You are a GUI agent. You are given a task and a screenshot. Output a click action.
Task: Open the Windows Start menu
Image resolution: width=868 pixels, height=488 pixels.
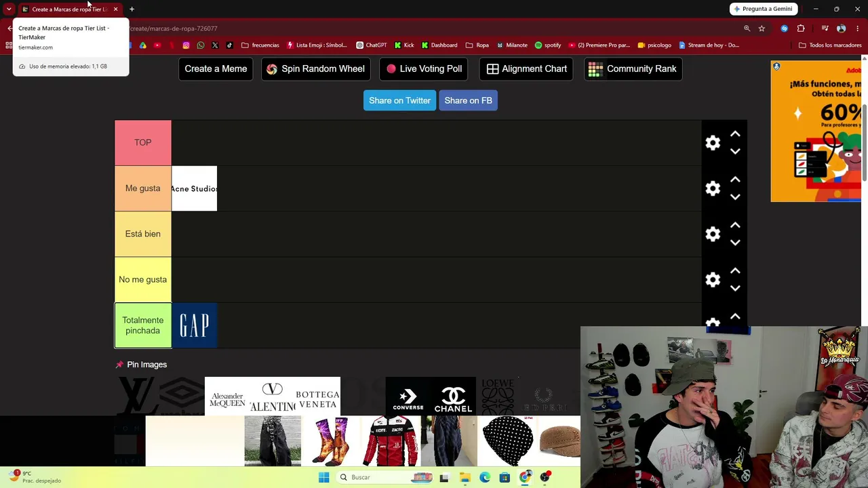click(323, 477)
